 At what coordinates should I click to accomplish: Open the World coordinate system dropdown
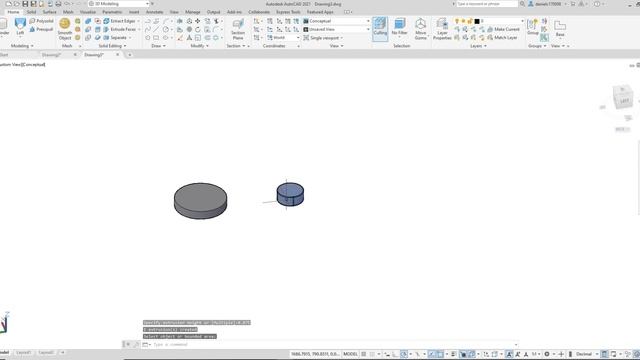pos(284,38)
